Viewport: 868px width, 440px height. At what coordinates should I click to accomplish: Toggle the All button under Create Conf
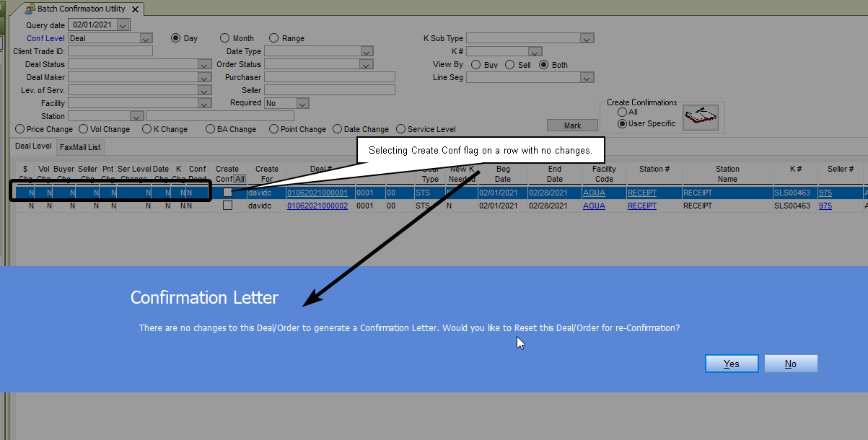click(240, 178)
